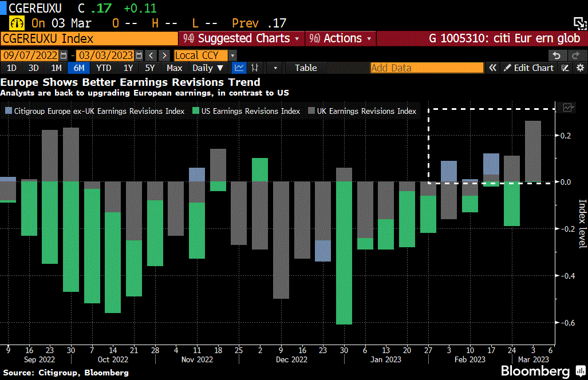Open the start date calendar picker
This screenshot has height=380, width=588.
tap(64, 56)
